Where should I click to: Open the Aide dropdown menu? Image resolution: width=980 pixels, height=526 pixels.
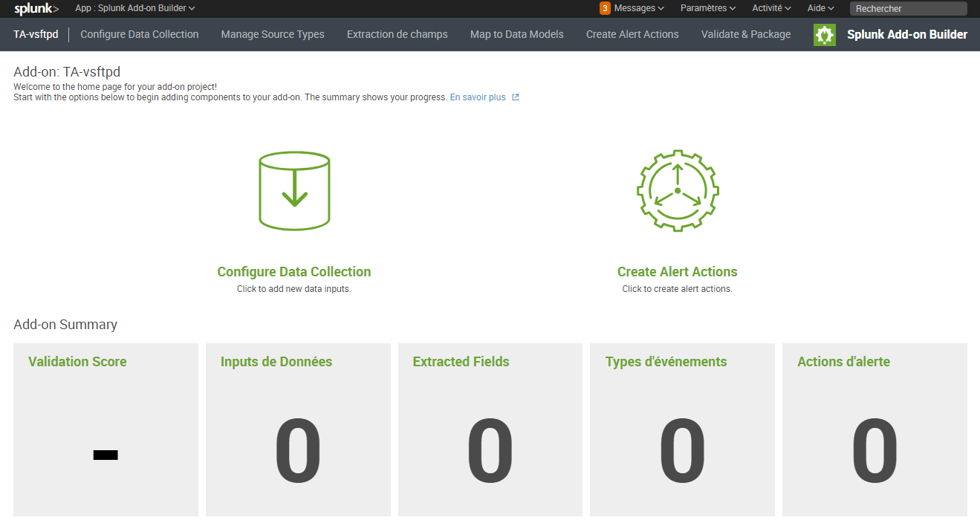tap(820, 8)
